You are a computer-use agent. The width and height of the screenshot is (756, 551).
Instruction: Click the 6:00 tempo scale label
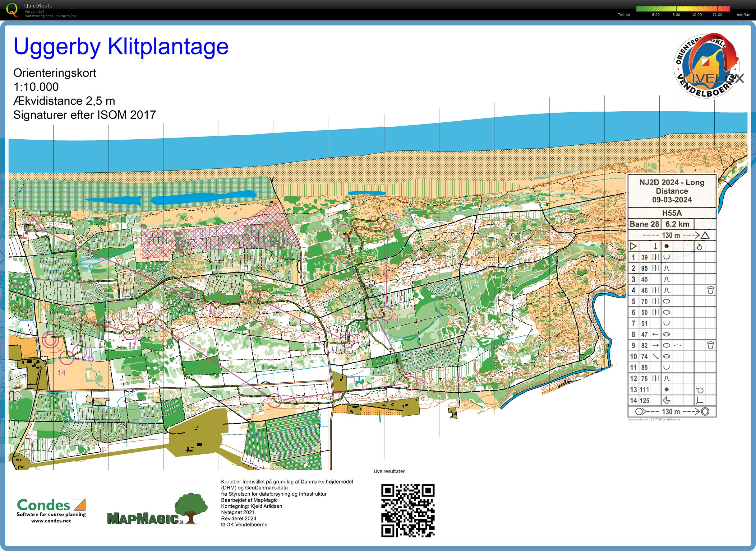[656, 15]
